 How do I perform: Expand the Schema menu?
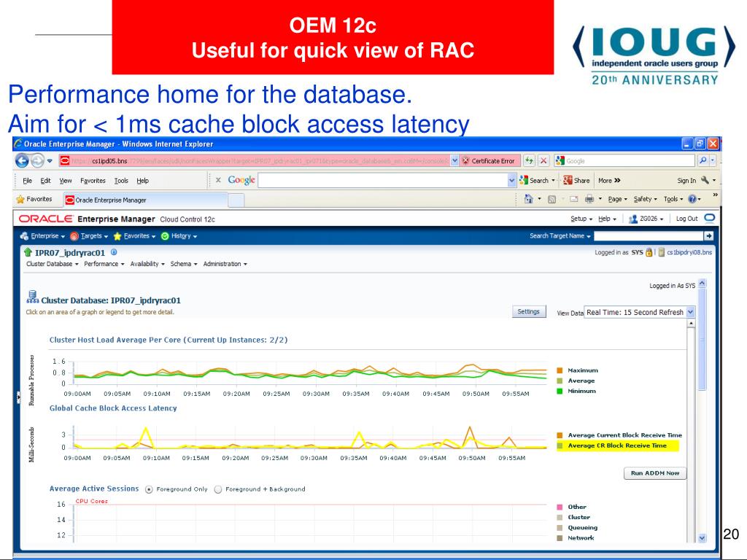coord(183,264)
